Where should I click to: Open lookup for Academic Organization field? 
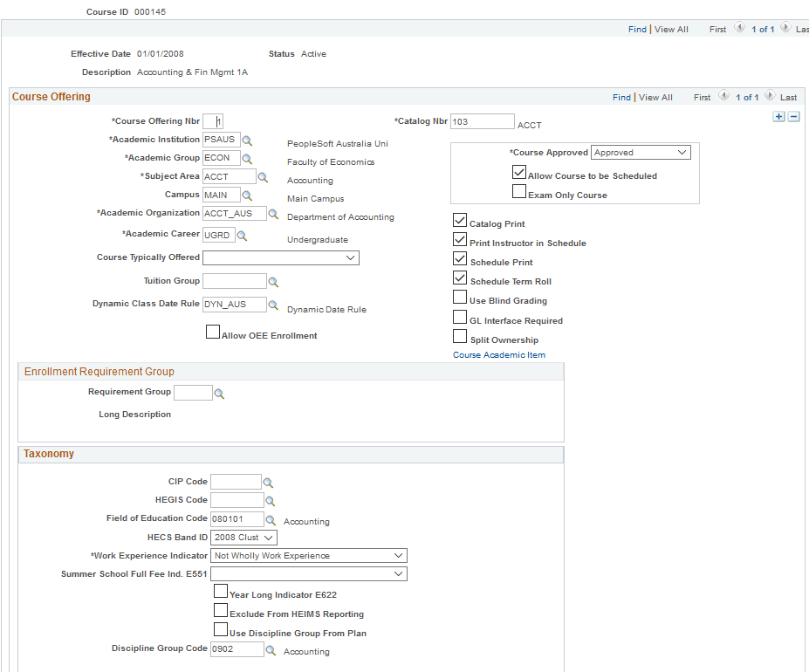[x=273, y=214]
